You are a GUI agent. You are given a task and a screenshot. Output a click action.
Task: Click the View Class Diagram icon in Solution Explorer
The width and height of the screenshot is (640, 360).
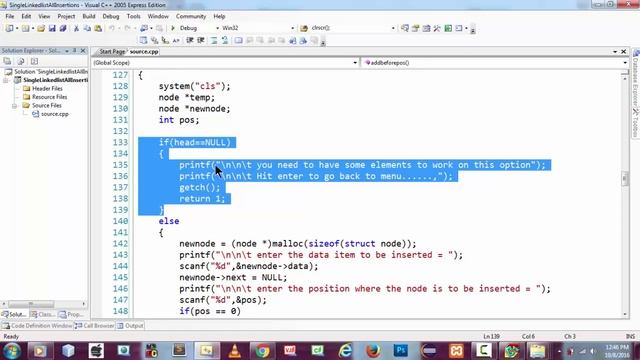[34, 61]
